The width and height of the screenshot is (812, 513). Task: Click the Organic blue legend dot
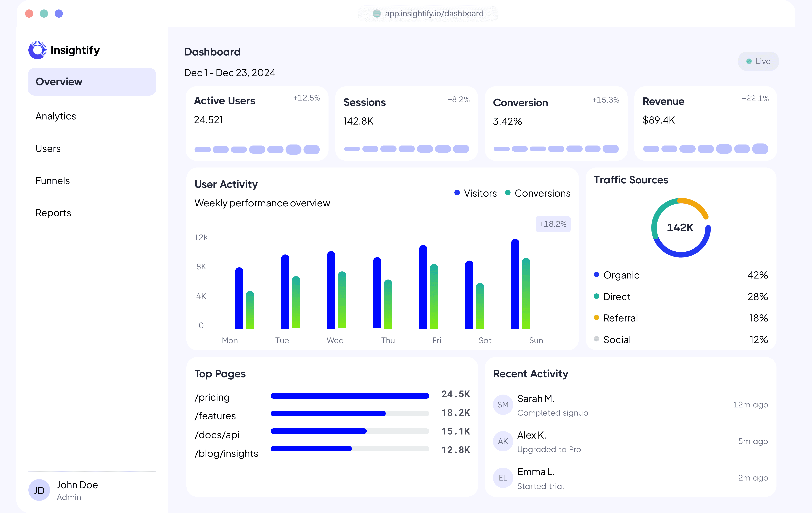596,275
